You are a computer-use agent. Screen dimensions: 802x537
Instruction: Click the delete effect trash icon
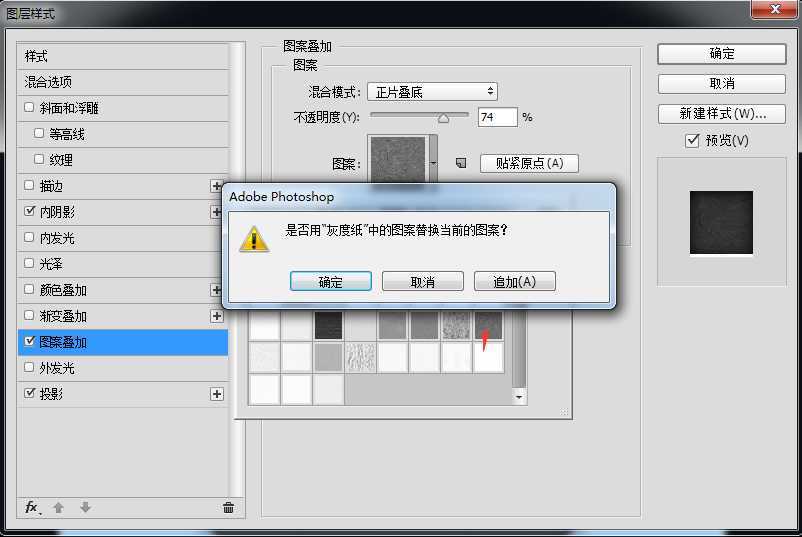coord(228,507)
